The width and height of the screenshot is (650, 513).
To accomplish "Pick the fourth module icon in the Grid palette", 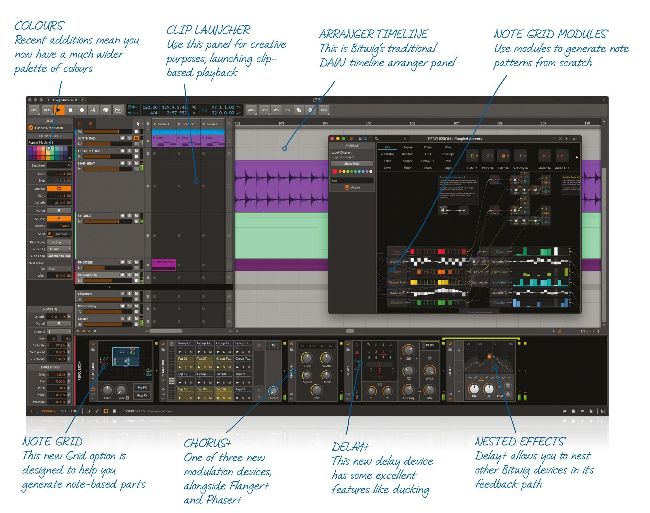I will point(520,156).
